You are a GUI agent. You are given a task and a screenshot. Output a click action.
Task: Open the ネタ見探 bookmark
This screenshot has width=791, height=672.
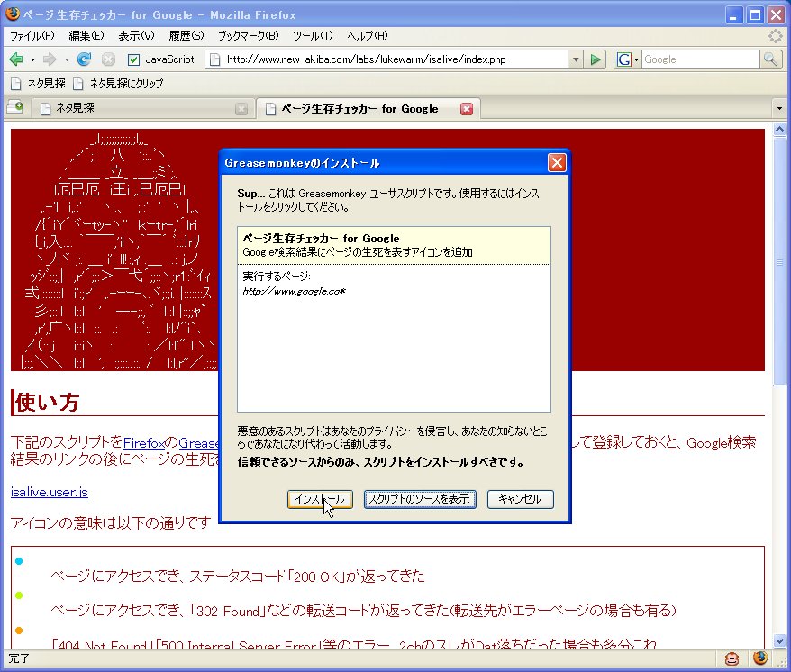pyautogui.click(x=39, y=83)
